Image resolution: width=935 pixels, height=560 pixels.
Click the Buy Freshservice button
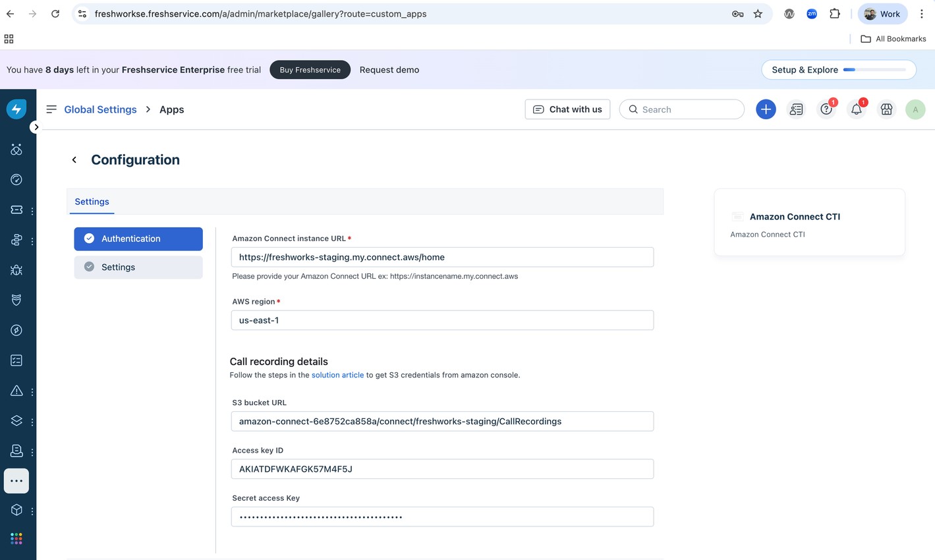click(310, 70)
